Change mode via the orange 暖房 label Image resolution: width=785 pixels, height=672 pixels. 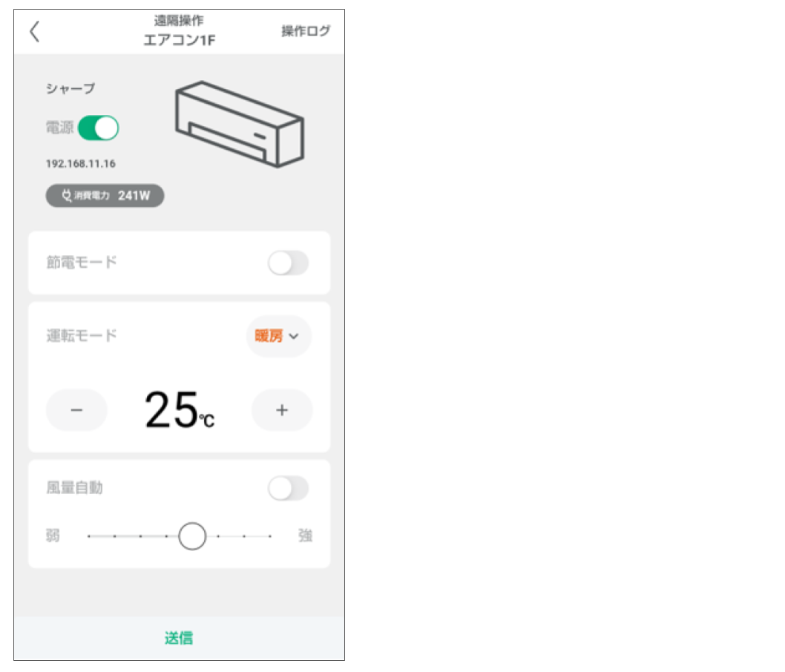pyautogui.click(x=270, y=337)
